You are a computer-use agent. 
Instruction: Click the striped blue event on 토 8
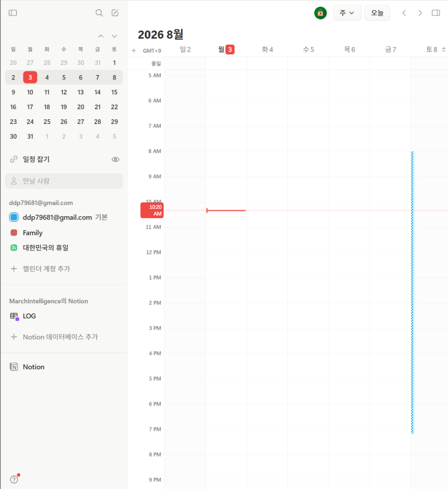[412, 292]
